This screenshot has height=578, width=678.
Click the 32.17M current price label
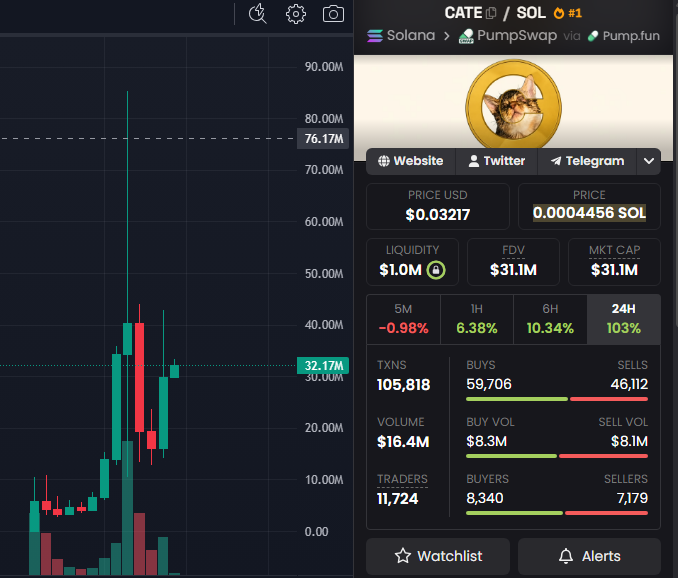coord(323,366)
